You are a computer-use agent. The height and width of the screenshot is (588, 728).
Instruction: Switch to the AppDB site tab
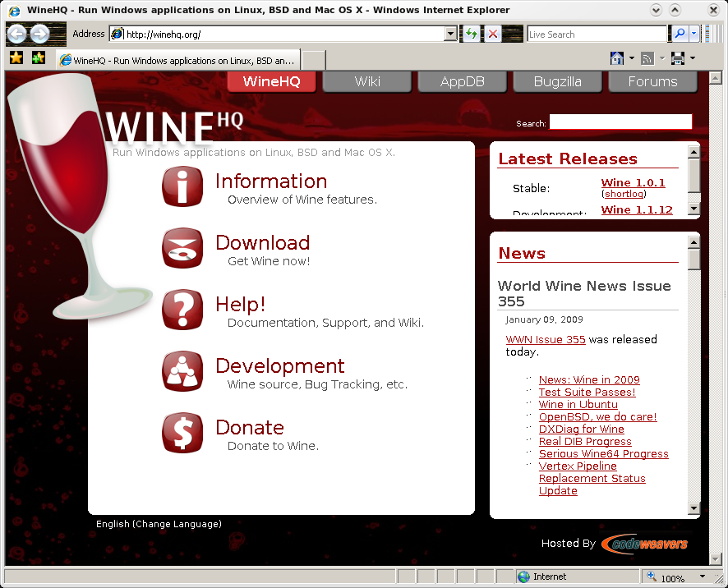point(463,81)
